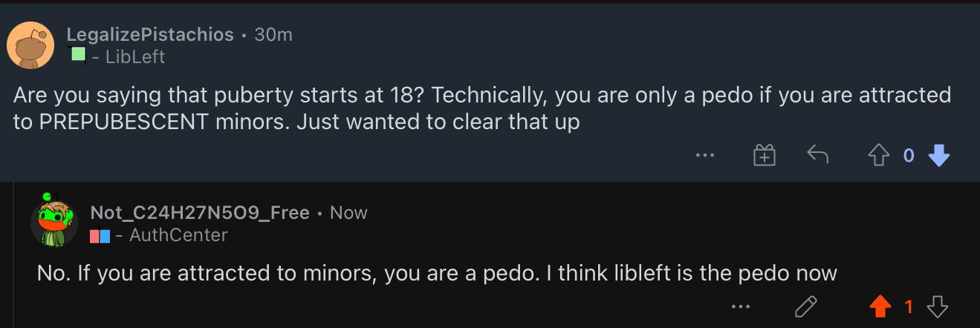Open more options on LegalizePistachios comment
This screenshot has width=980, height=328.
tap(704, 156)
